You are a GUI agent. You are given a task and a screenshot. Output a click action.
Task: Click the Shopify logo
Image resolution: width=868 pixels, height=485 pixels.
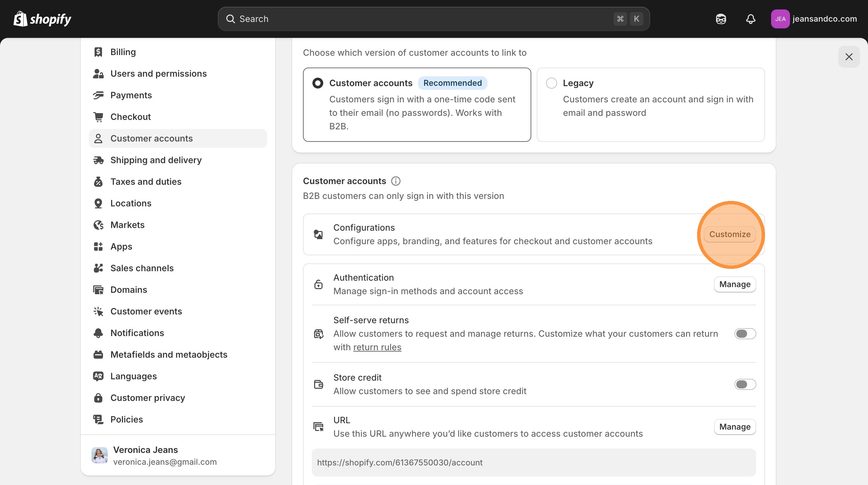(42, 19)
